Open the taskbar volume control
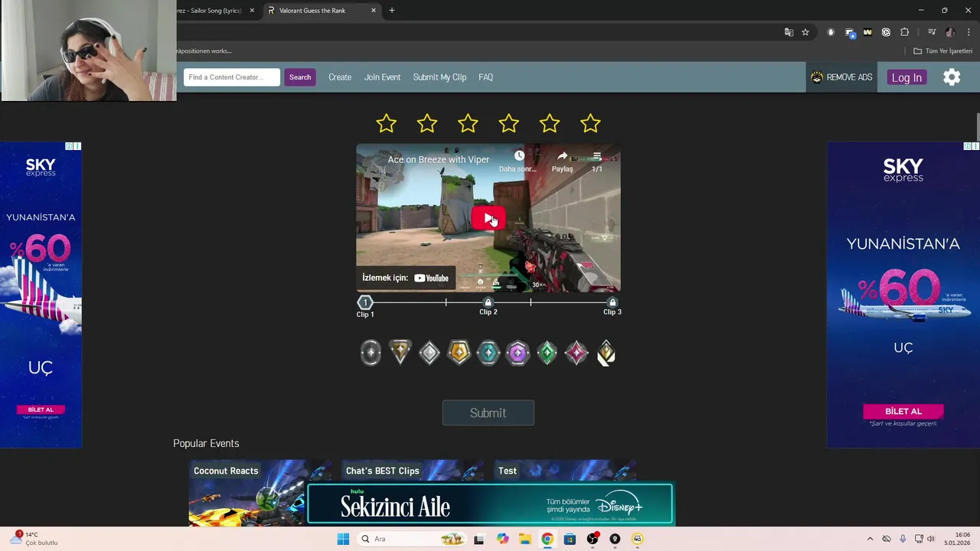980x551 pixels. coord(931,539)
